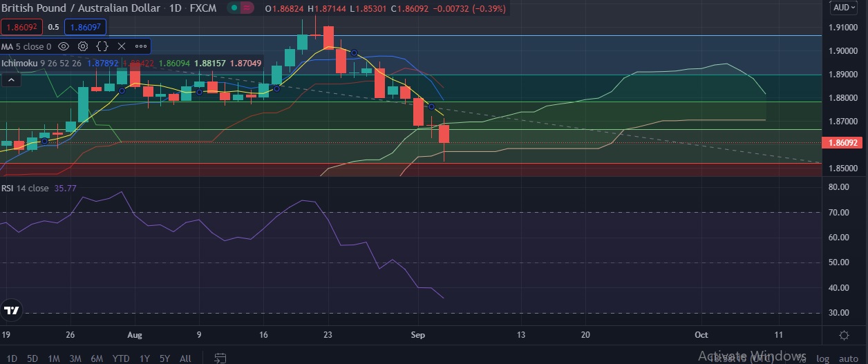Toggle log scale

click(822, 358)
